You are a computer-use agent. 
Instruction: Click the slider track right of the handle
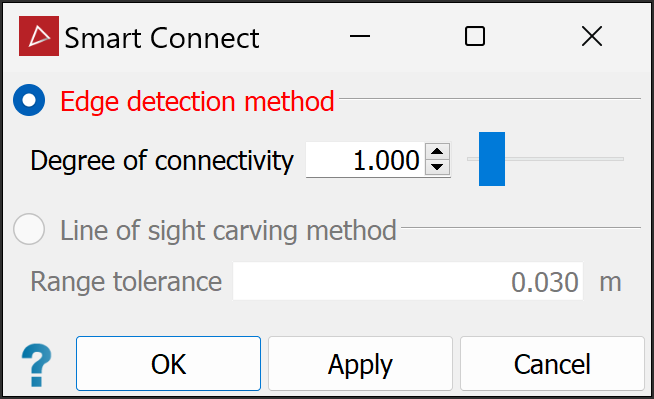click(x=564, y=159)
